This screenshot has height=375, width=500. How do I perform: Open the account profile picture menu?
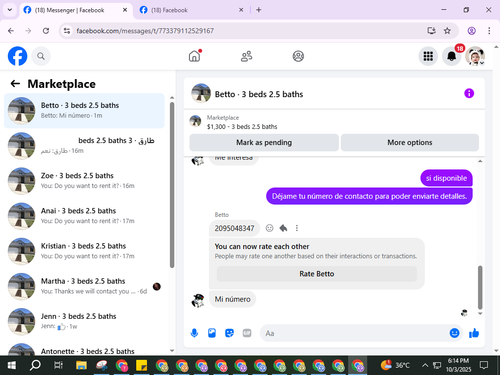(x=475, y=56)
